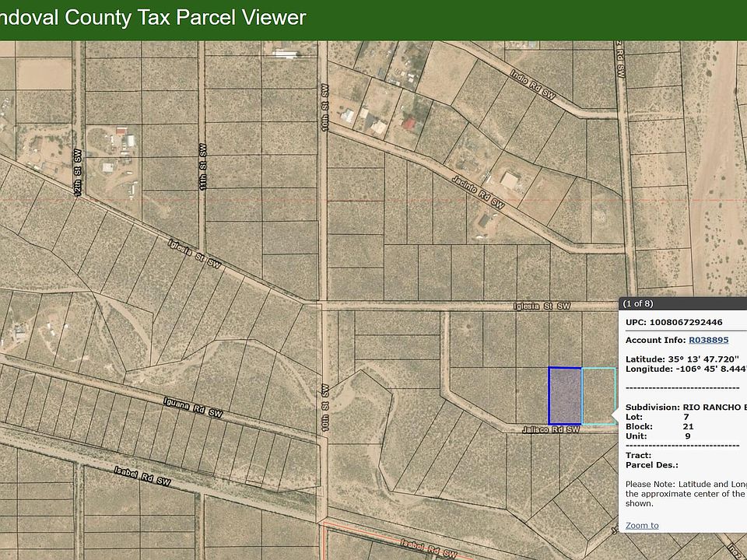Click the '(1 of 8)' popup header
Screen dimensions: 747x560
[682, 303]
